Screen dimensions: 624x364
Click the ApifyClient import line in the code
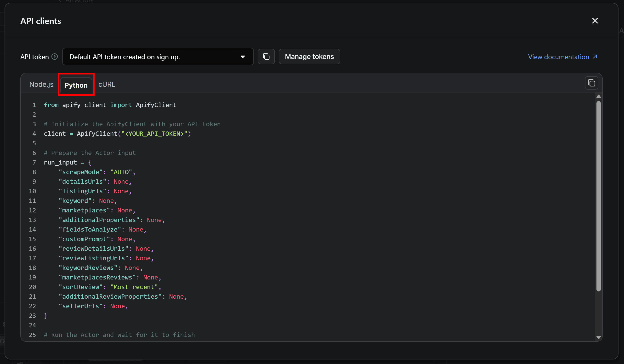tap(110, 105)
